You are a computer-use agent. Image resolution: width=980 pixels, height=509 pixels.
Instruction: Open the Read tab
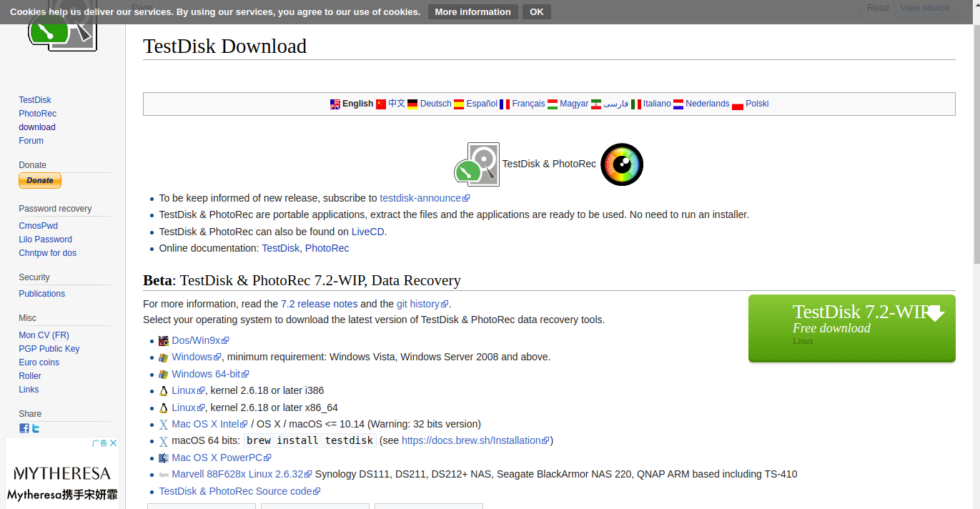click(x=878, y=8)
